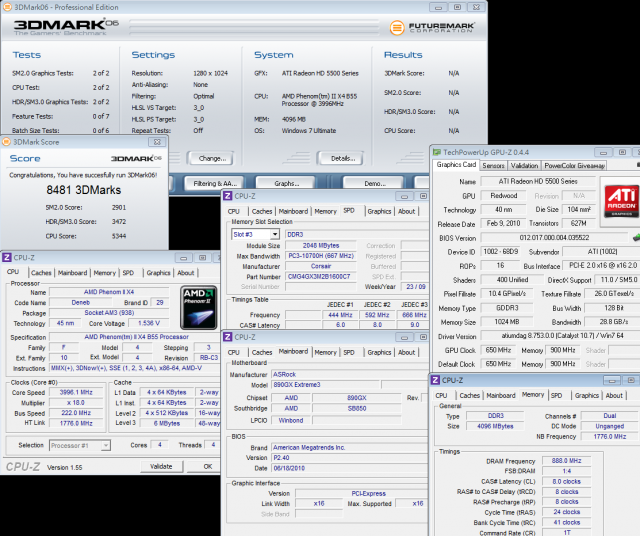The height and width of the screenshot is (536, 640).
Task: Open SPD tab in CPU-Z Mainboard window
Action: (349, 352)
